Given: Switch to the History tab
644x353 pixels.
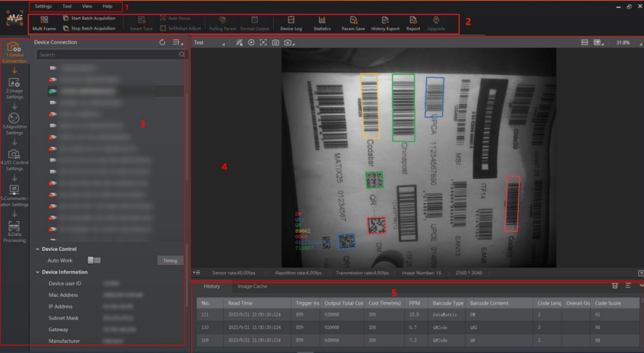Looking at the screenshot, I should 212,286.
